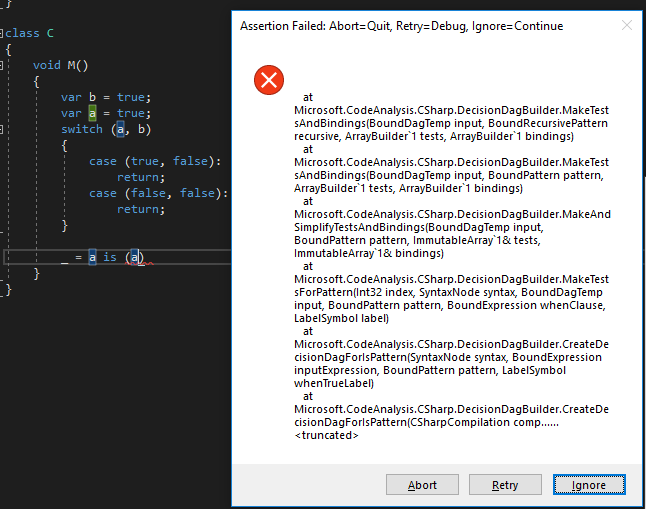Viewport: 646px width, 509px height.
Task: Click the Abort button
Action: click(x=422, y=485)
